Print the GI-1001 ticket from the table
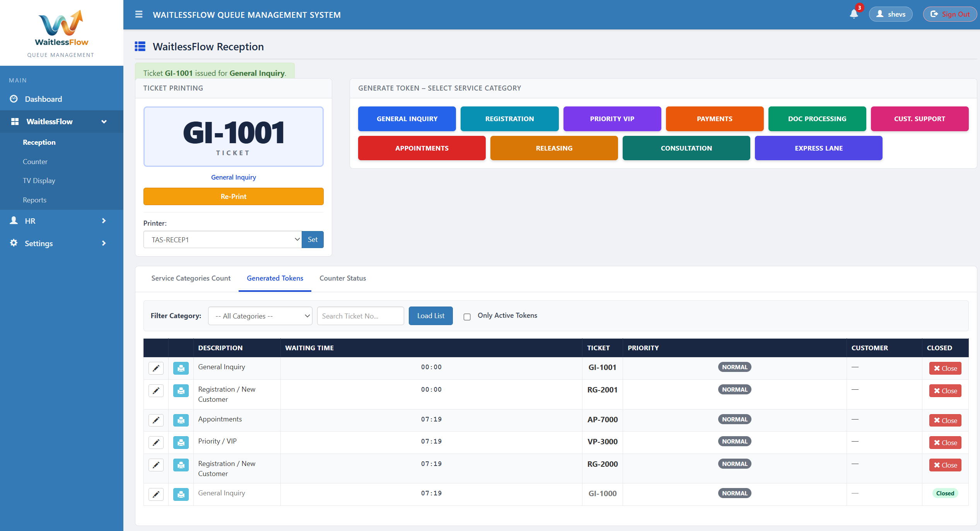980x531 pixels. [x=181, y=368]
